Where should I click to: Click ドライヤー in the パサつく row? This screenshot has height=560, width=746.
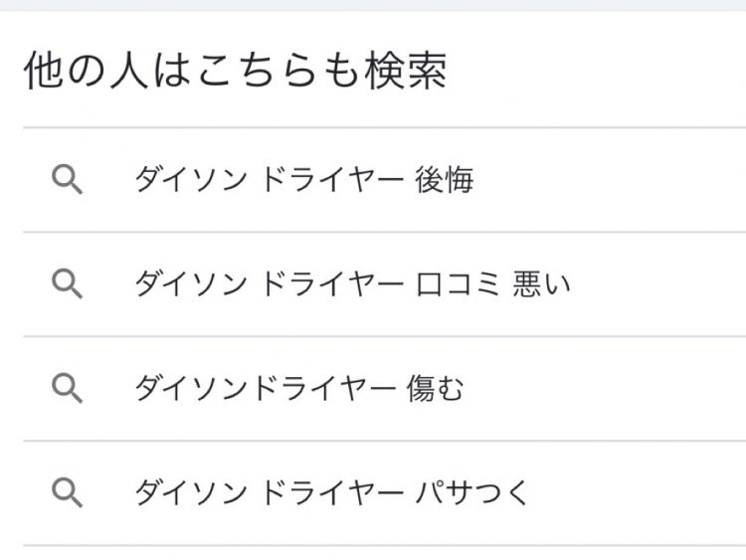(x=332, y=493)
